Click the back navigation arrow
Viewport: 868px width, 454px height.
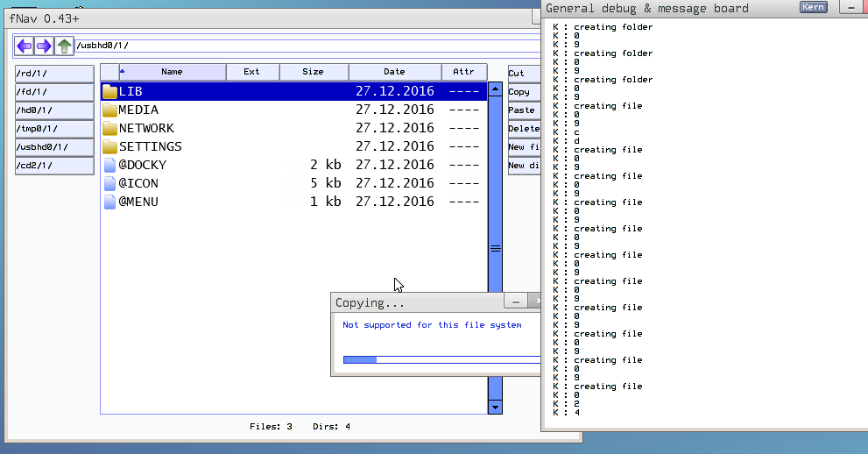pyautogui.click(x=25, y=46)
